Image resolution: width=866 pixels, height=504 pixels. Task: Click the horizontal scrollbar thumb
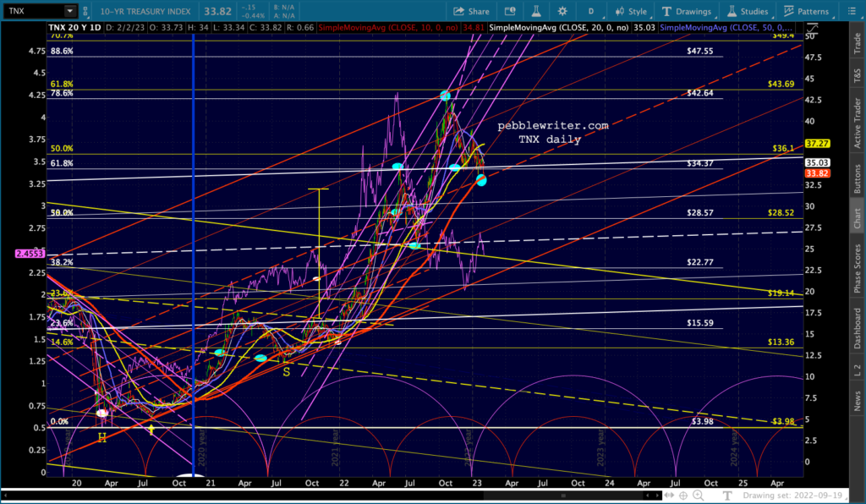[x=563, y=496]
